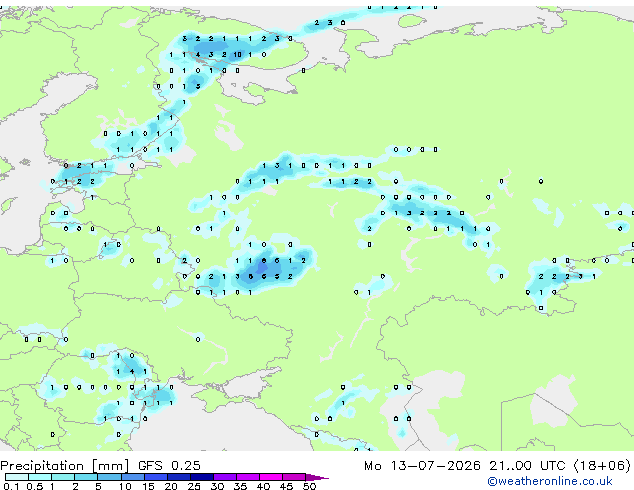The height and width of the screenshot is (490, 634).
Task: Pick the 5–10 mm legend swatch
Action: click(x=109, y=477)
